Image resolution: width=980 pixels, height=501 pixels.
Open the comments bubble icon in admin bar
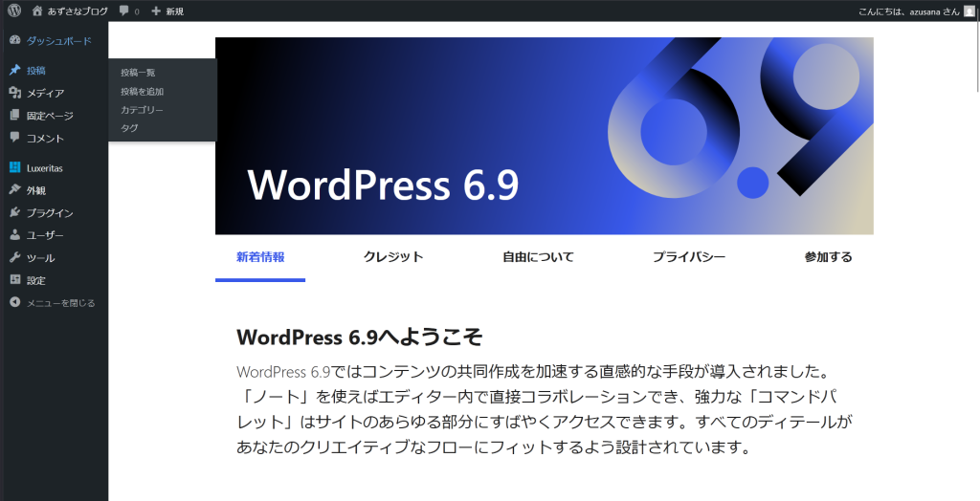pos(124,11)
